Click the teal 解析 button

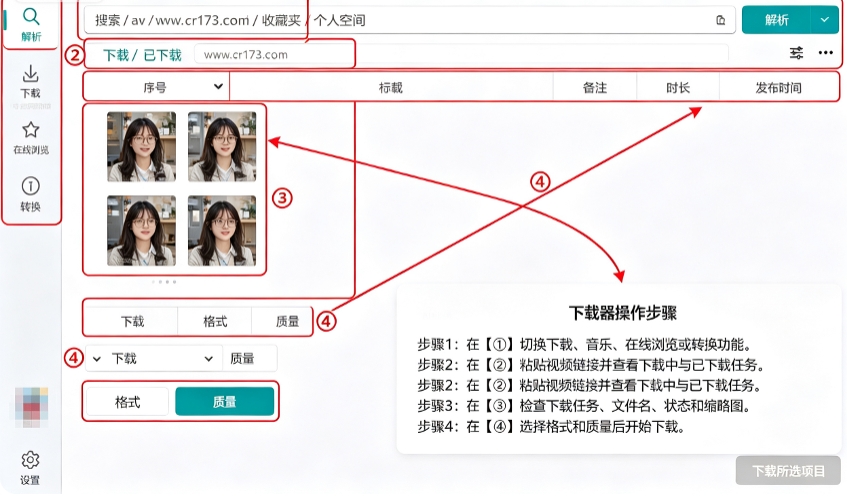click(776, 20)
